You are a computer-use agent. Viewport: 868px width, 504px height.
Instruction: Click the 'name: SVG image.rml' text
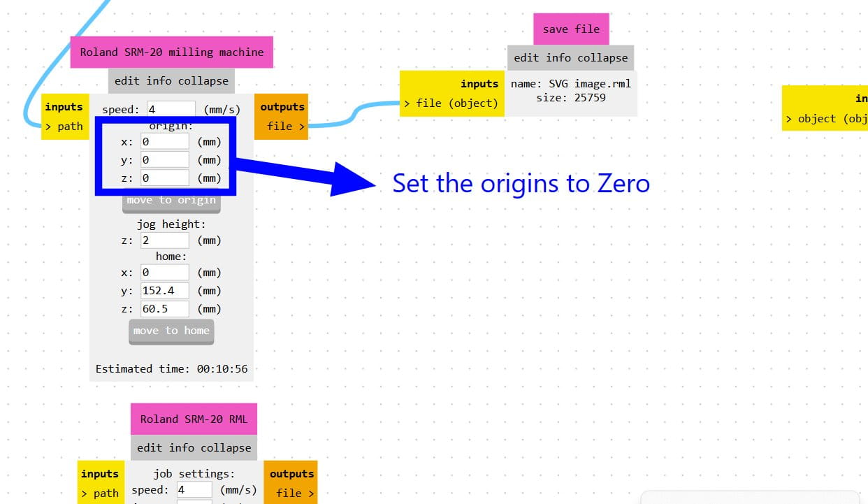(571, 84)
